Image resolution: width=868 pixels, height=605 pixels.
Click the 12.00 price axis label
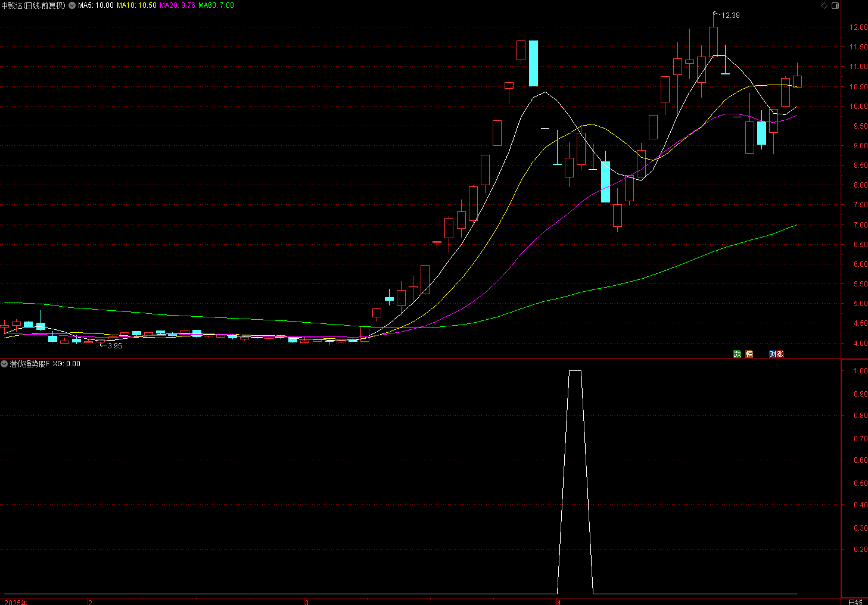click(858, 27)
